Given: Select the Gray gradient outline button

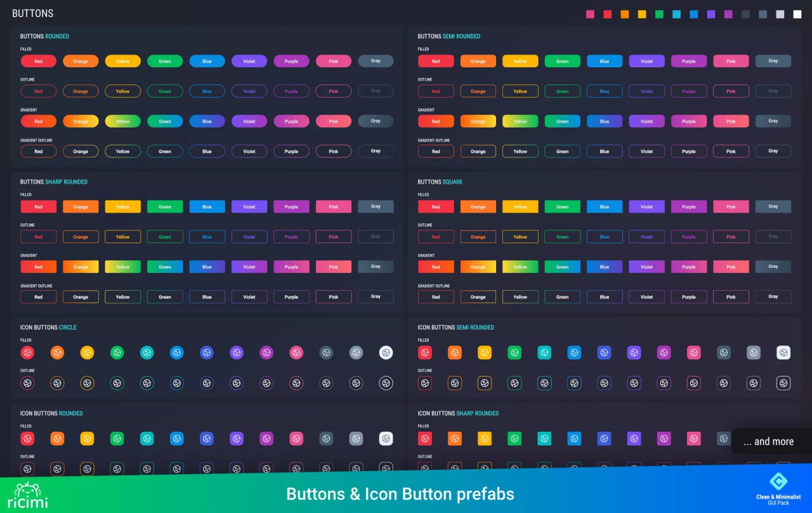Looking at the screenshot, I should [376, 151].
